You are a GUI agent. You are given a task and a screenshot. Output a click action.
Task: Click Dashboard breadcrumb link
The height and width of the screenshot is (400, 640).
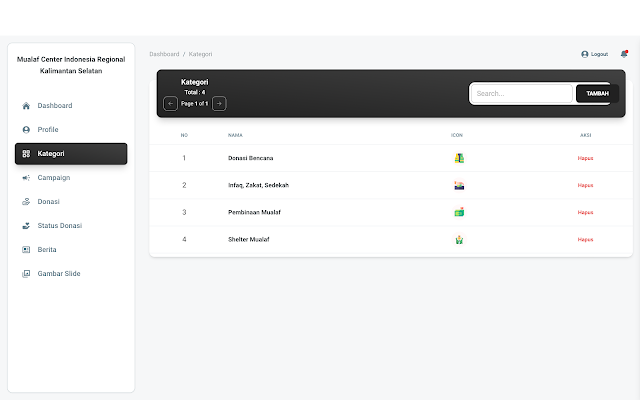pos(164,54)
